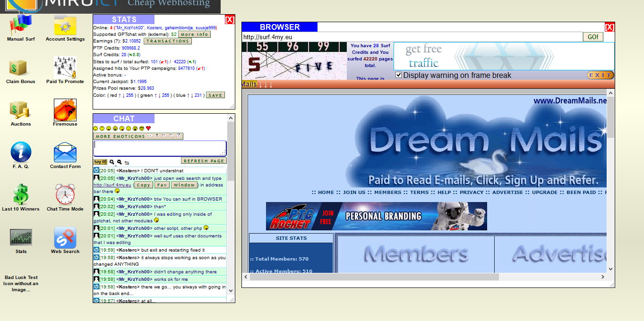Decrease the blue color value arrow
Screen dimensions: 644x321
192,95
